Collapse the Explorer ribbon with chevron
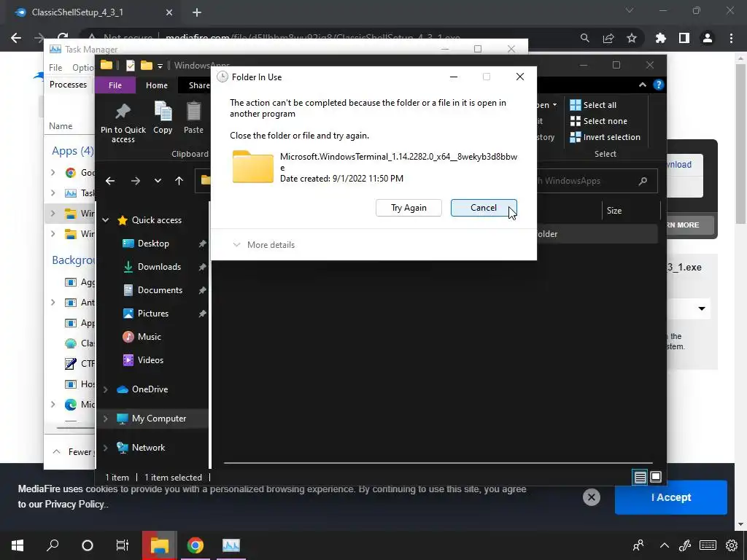 [642, 85]
